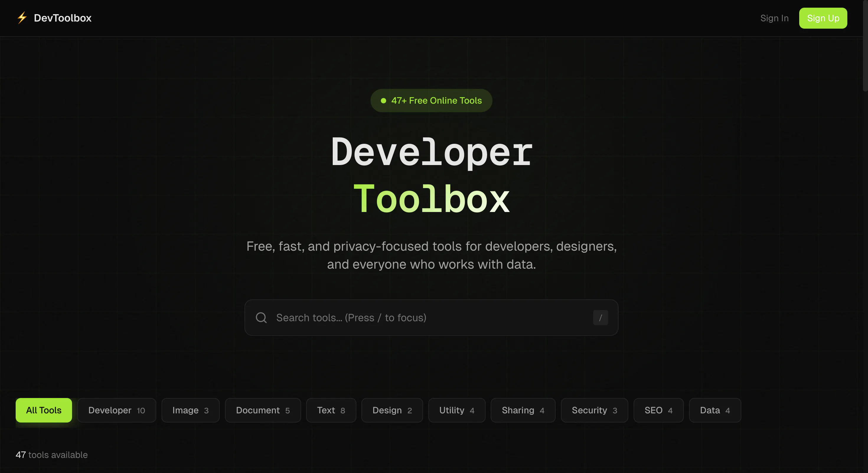Screen dimensions: 868x473
Task: Click the DevToolbox lightning bolt logo icon
Action: (x=22, y=18)
